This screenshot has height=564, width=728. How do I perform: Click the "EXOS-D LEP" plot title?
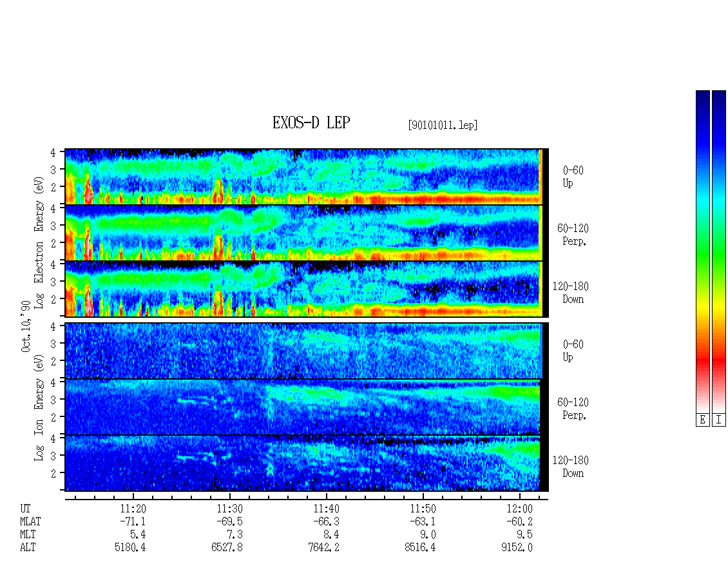tap(311, 122)
